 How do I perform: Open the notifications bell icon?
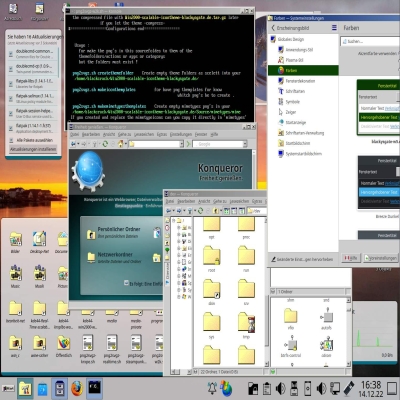pyautogui.click(x=212, y=388)
